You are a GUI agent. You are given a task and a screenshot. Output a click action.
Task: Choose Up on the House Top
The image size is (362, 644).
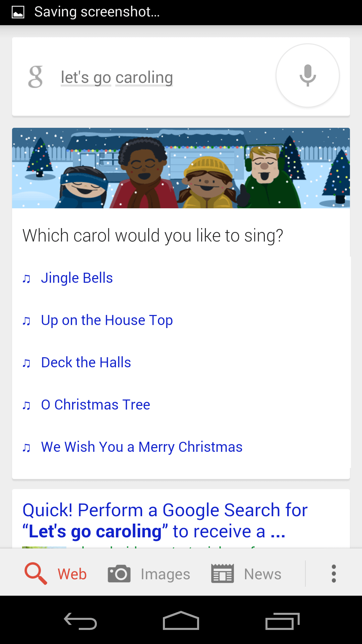pyautogui.click(x=107, y=320)
